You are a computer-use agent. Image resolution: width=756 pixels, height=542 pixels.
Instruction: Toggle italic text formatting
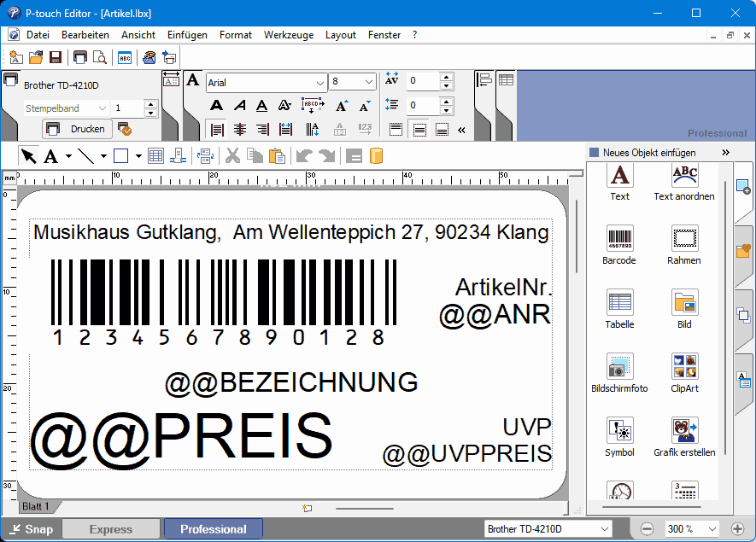[240, 105]
